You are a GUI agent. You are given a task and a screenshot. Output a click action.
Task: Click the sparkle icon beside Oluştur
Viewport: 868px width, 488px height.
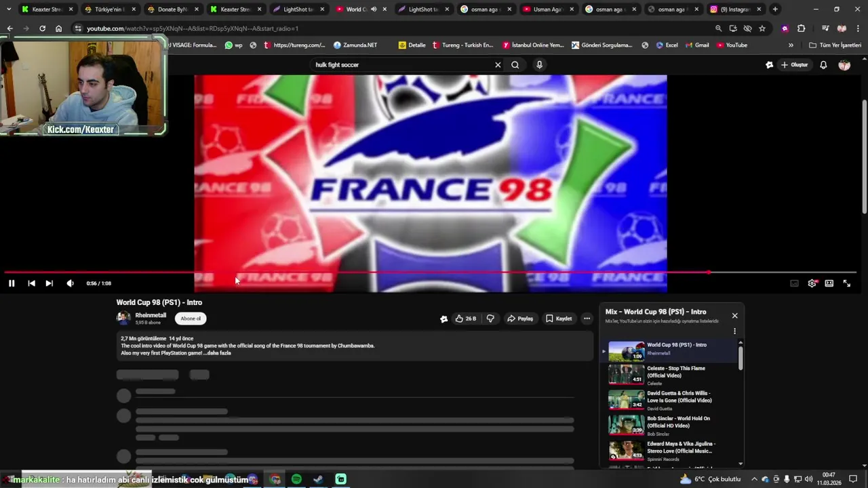tap(769, 65)
